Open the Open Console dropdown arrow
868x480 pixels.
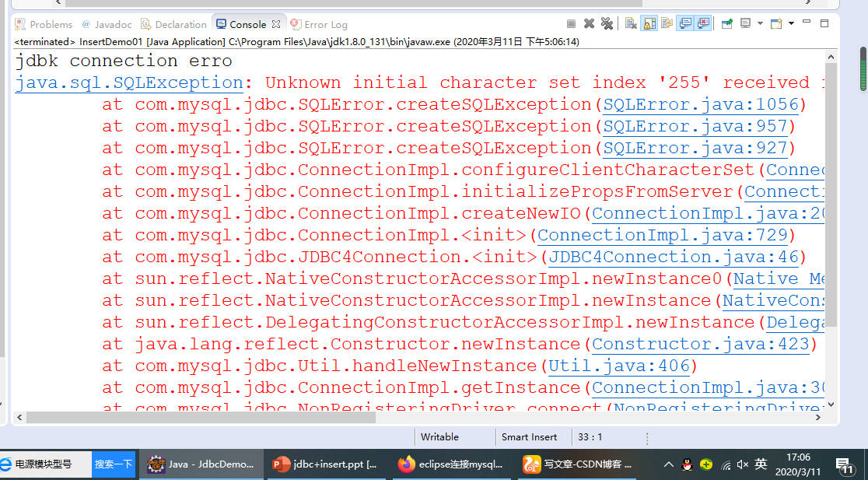pyautogui.click(x=791, y=24)
